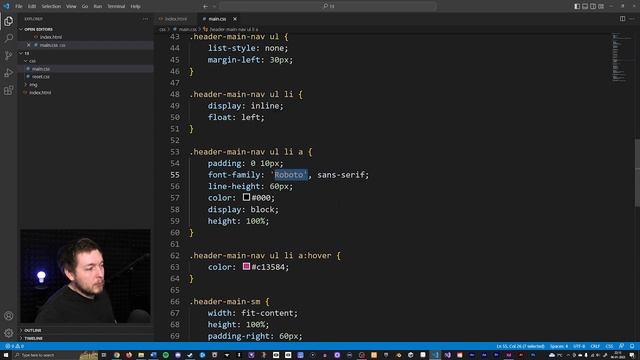Open the Search view in activity bar
640x360 pixels.
[9, 38]
